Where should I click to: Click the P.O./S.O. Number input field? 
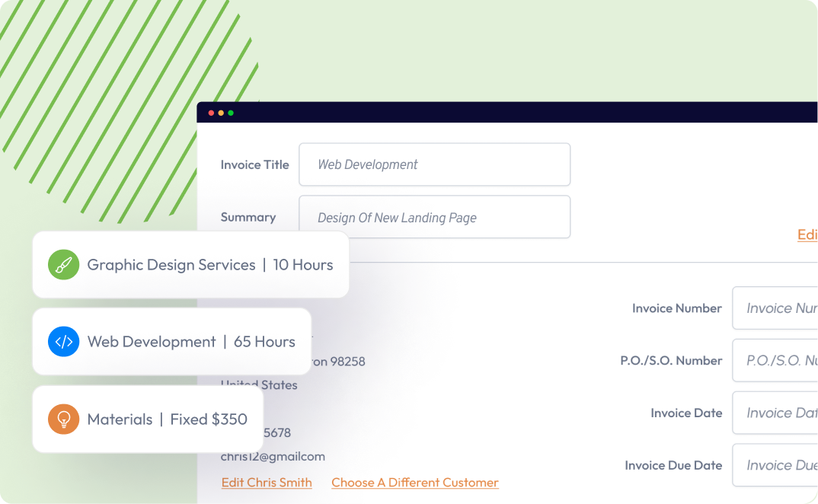click(x=775, y=361)
